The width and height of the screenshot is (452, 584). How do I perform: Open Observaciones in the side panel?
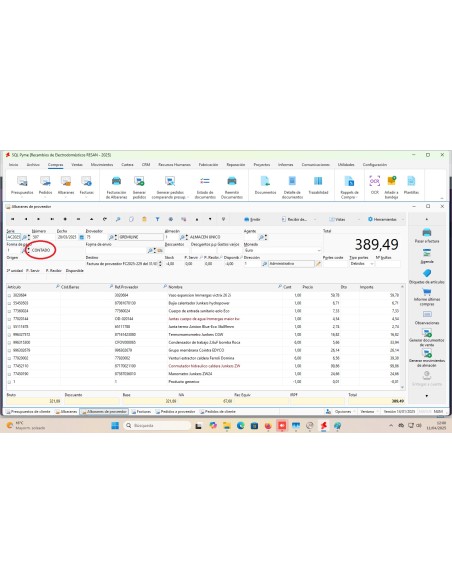427,318
